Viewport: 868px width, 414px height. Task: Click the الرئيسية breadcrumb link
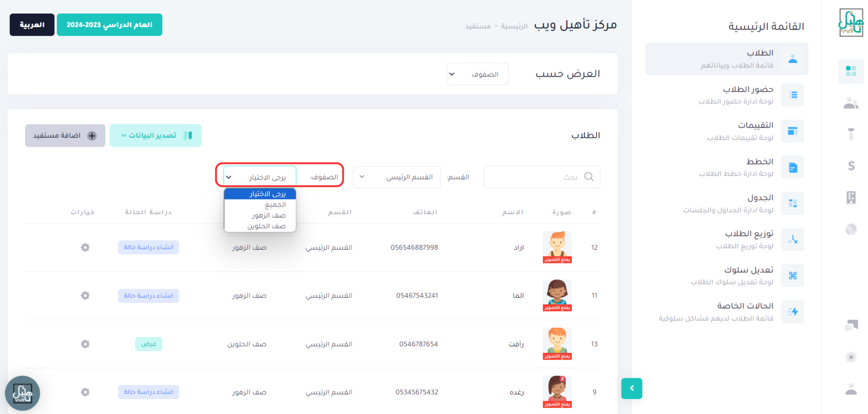tap(514, 26)
